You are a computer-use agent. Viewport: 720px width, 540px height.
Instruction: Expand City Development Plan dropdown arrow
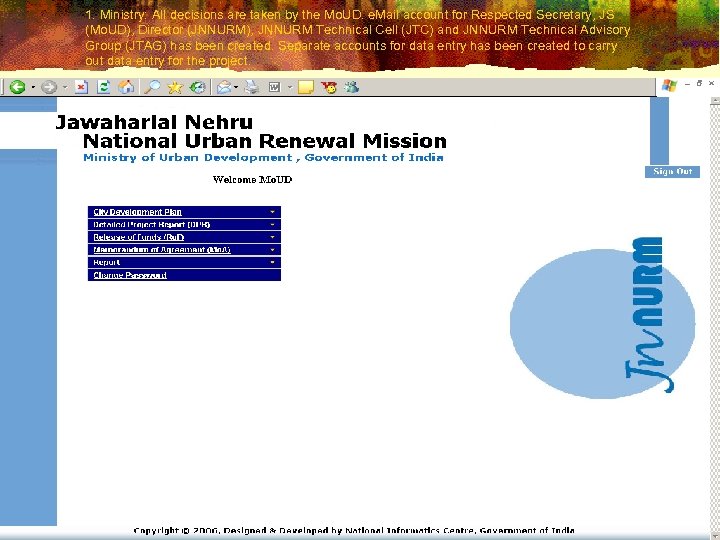(272, 212)
